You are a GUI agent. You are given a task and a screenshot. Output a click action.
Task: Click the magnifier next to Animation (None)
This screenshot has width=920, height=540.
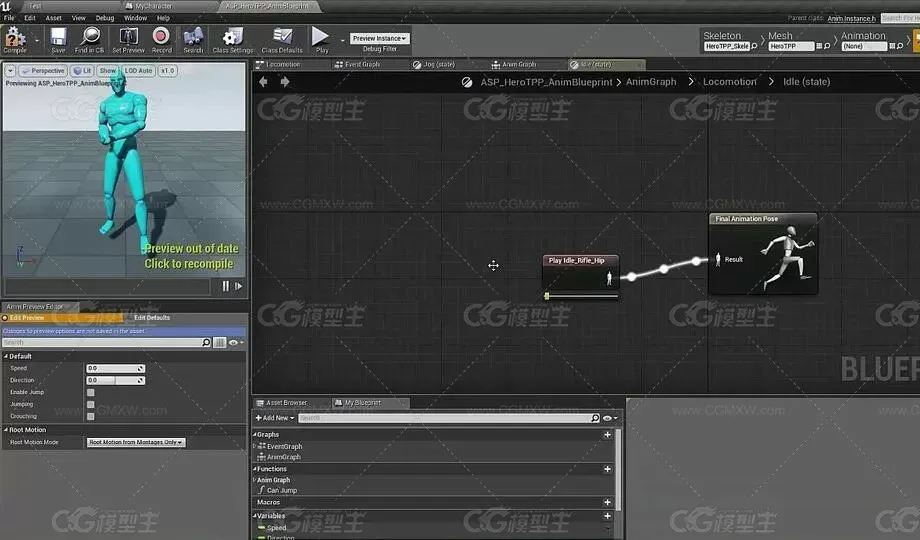coord(899,46)
